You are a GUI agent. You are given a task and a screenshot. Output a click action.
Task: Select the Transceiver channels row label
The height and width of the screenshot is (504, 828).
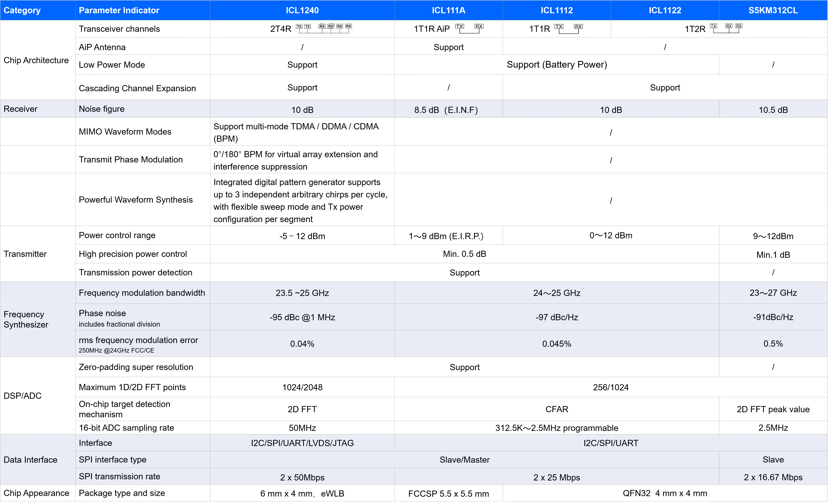tap(119, 29)
